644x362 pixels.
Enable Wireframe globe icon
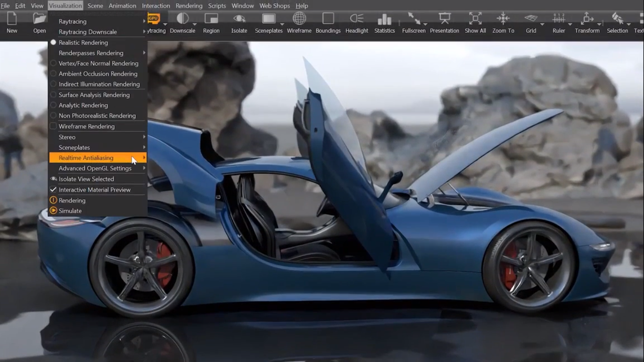[x=299, y=19]
